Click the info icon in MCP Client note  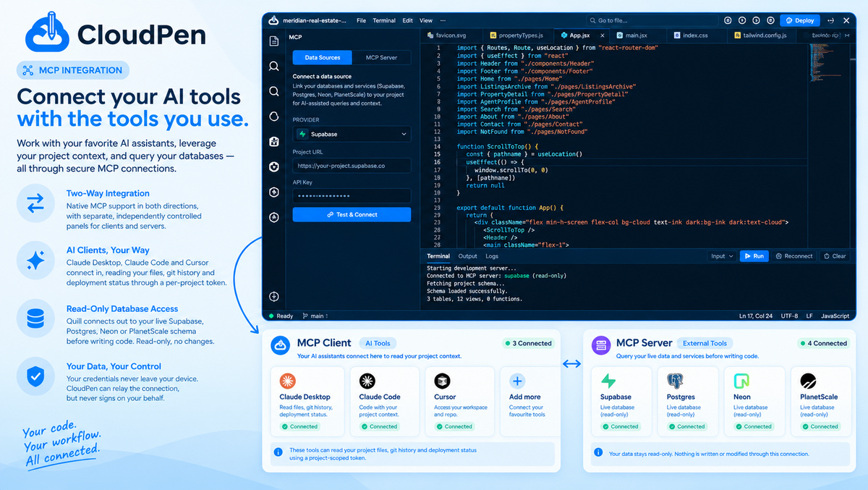[x=278, y=452]
